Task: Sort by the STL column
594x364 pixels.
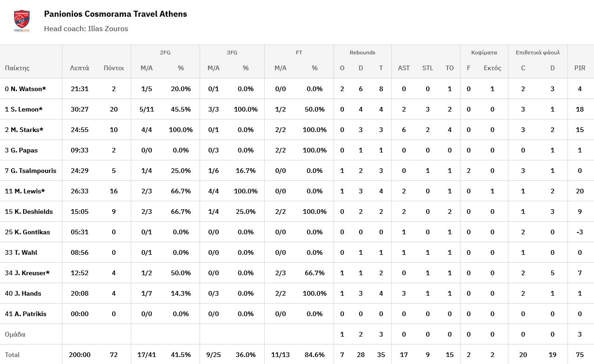Action: pyautogui.click(x=427, y=68)
